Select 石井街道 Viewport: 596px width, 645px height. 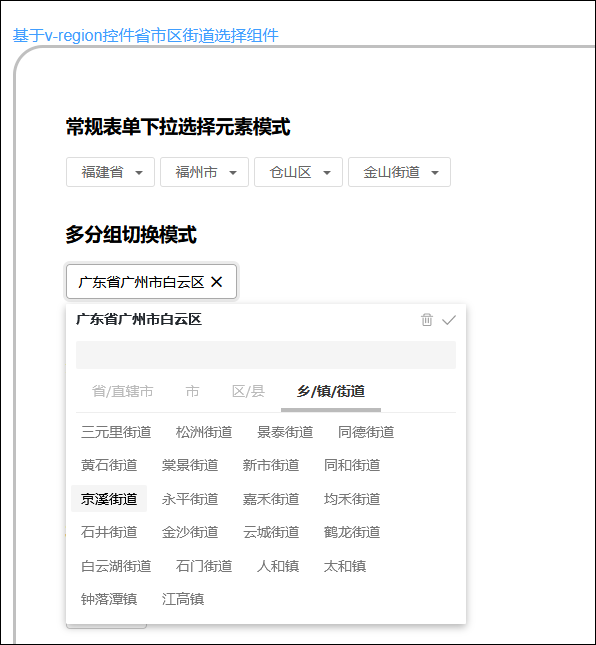[109, 532]
